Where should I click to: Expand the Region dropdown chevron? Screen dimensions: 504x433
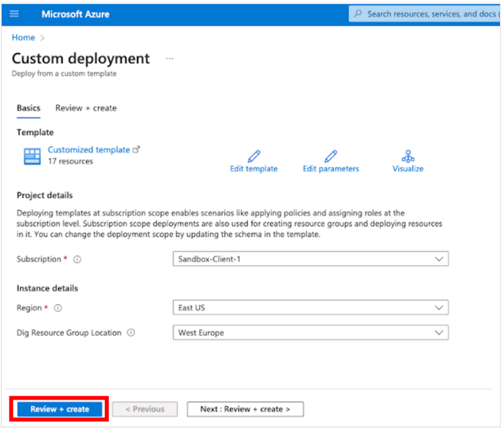coord(439,307)
